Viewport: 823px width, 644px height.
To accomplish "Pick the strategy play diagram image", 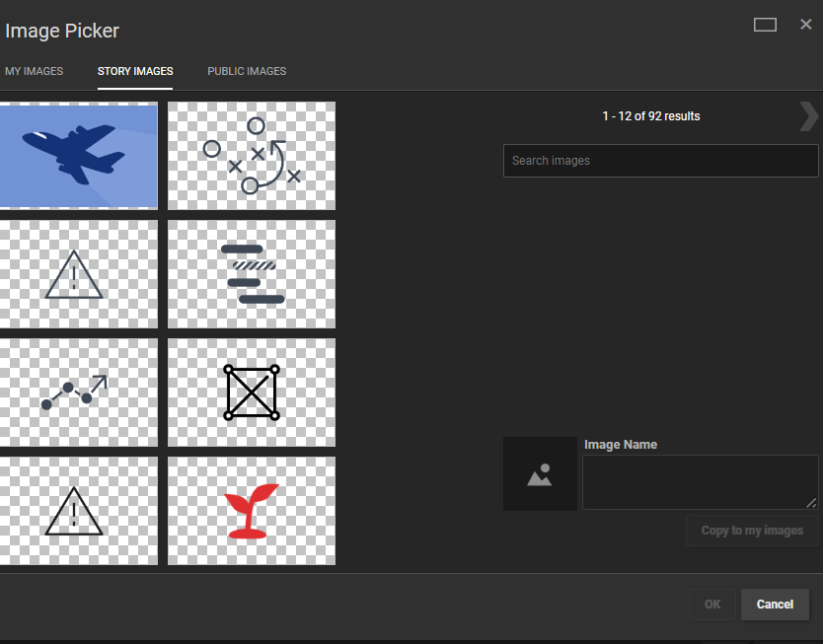I will 252,156.
